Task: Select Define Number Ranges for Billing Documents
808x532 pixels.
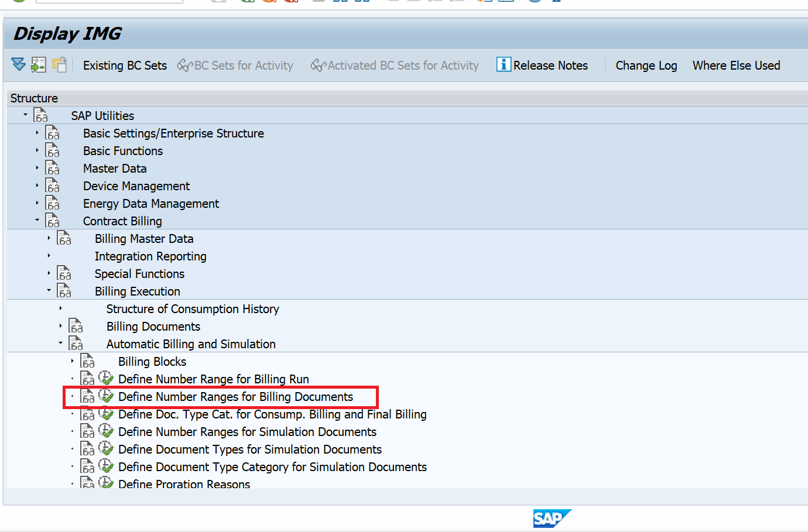Action: (x=235, y=397)
